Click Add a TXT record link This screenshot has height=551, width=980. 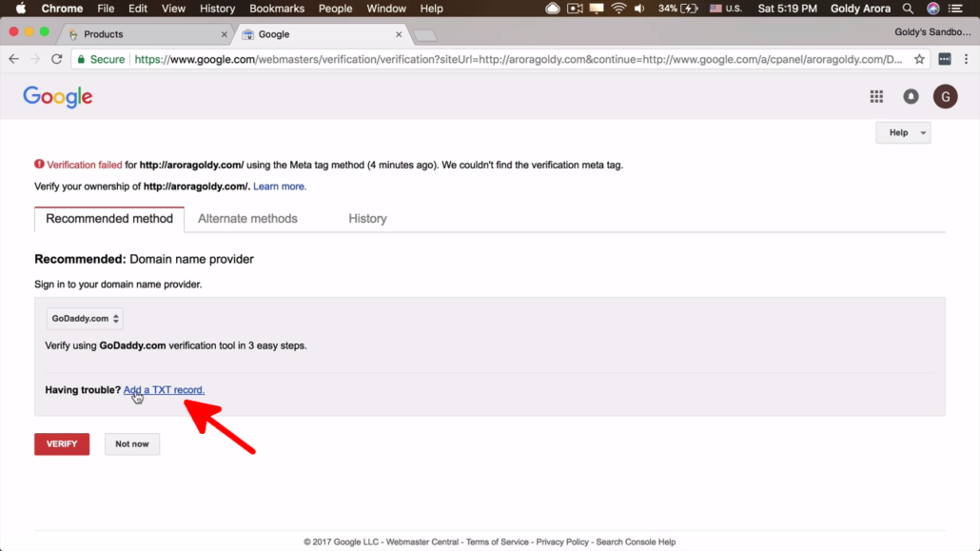click(x=164, y=389)
